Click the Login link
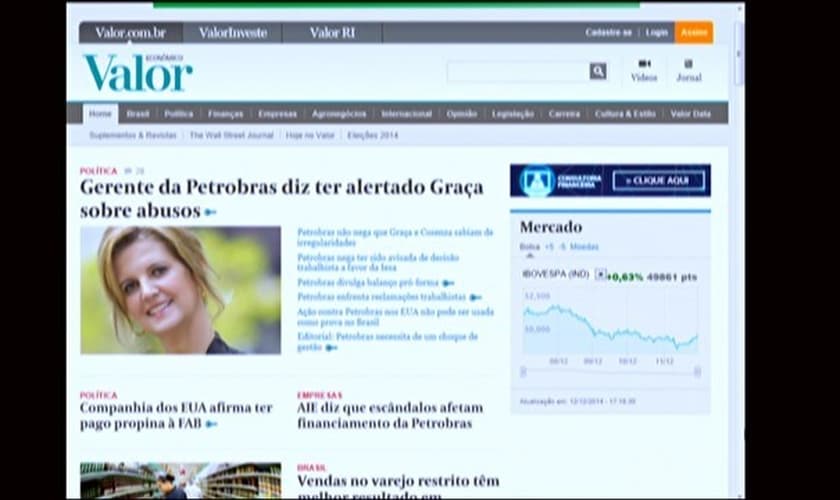Image resolution: width=840 pixels, height=500 pixels. [656, 33]
